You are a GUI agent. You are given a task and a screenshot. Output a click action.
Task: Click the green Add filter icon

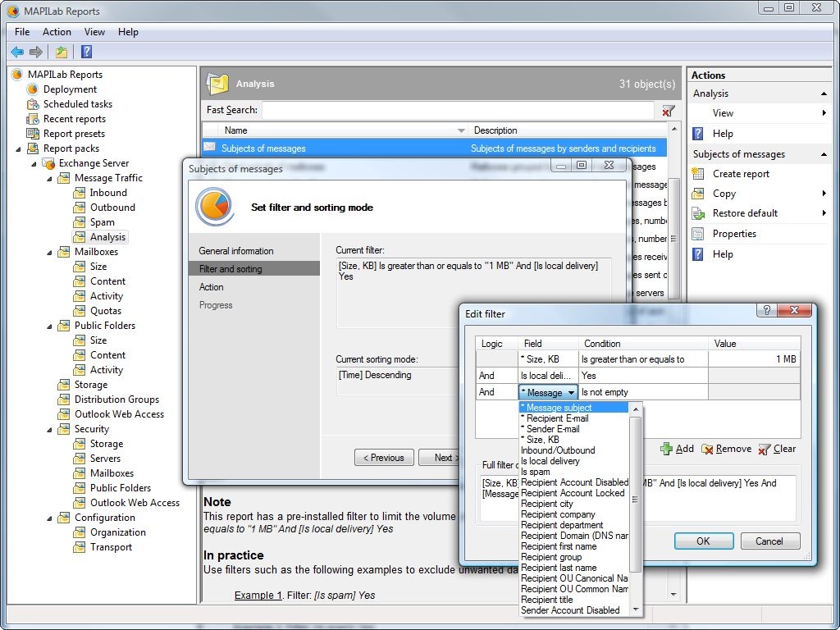pyautogui.click(x=666, y=449)
